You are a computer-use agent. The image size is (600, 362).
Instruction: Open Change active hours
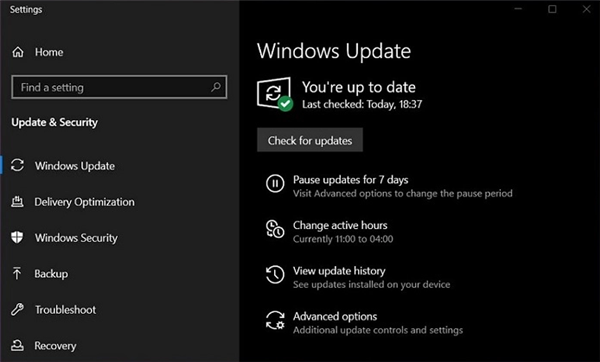point(340,225)
